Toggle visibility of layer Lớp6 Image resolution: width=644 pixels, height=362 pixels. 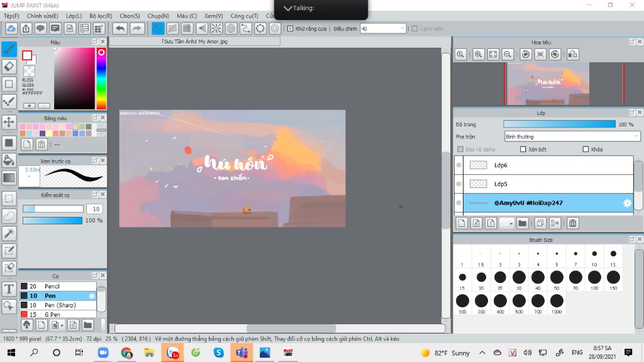(x=458, y=165)
